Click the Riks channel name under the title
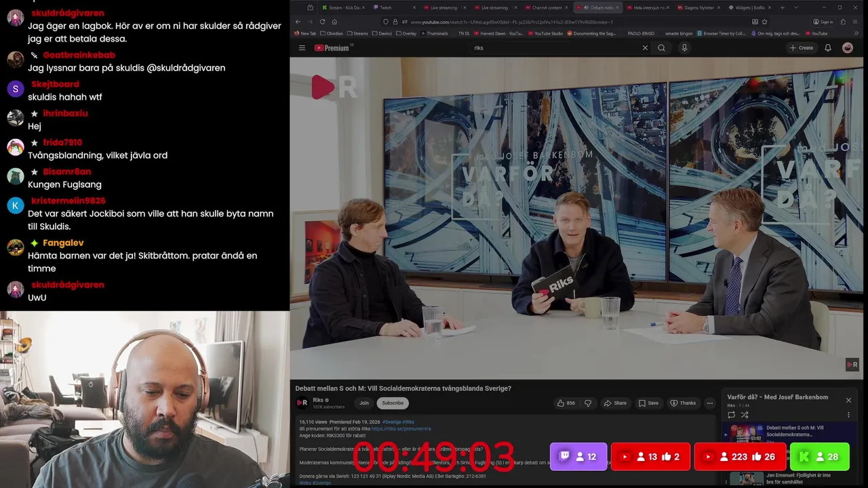 click(x=318, y=400)
